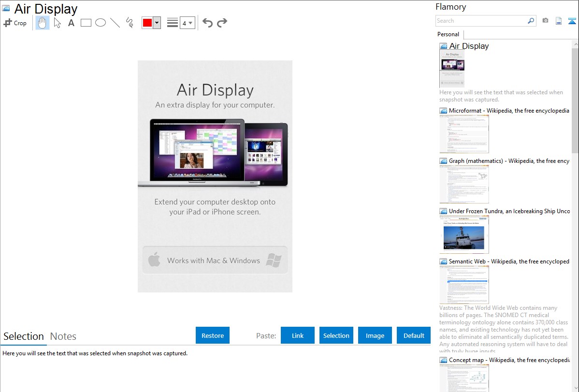The width and height of the screenshot is (579, 392).
Task: Click the red color swatch
Action: pyautogui.click(x=147, y=23)
